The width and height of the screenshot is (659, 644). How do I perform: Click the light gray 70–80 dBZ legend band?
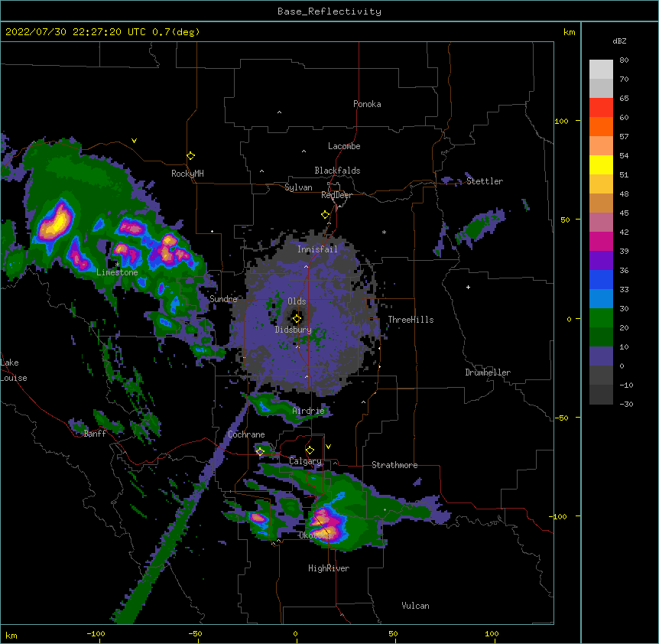pyautogui.click(x=601, y=69)
